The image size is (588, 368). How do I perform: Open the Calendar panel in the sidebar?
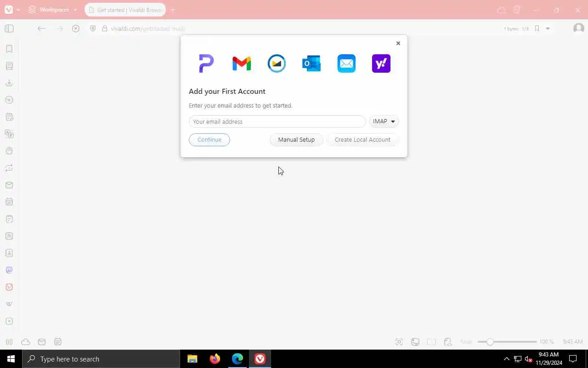[9, 202]
